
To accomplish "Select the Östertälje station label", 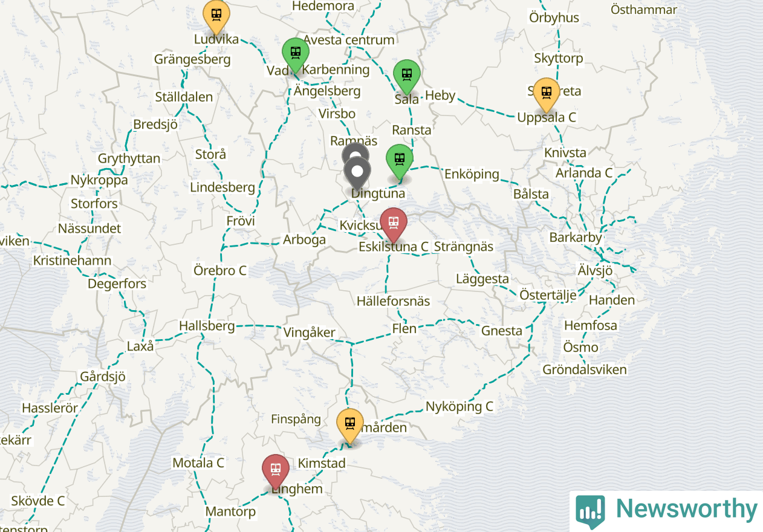I will [548, 295].
